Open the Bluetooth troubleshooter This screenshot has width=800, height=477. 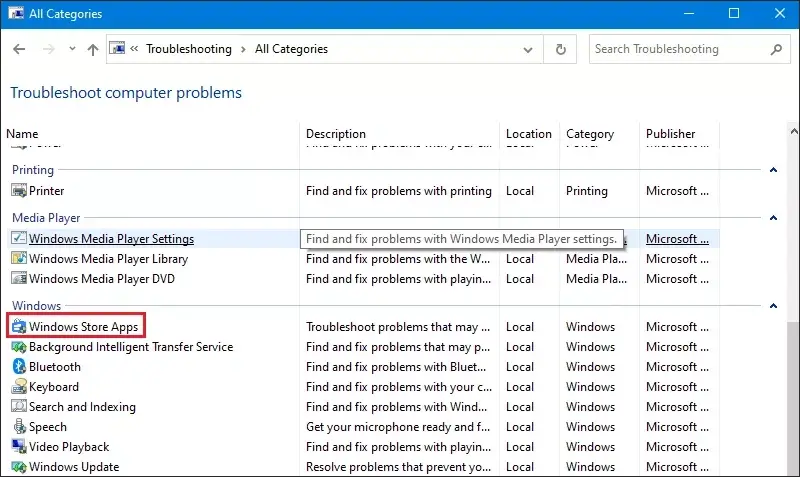(55, 367)
